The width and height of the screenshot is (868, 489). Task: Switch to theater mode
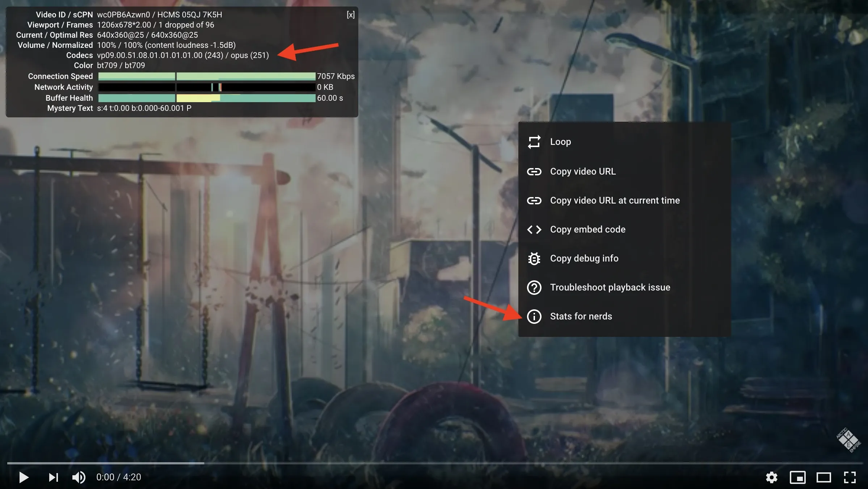(x=823, y=477)
